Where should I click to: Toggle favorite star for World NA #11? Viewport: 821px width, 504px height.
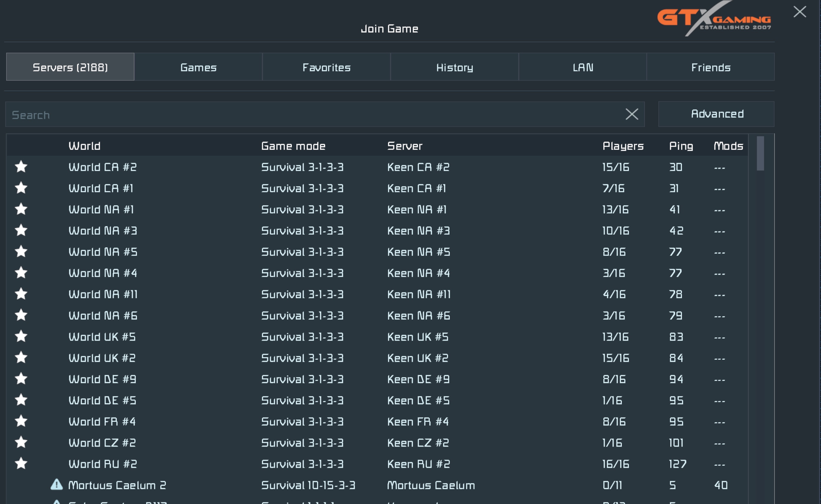coord(21,294)
